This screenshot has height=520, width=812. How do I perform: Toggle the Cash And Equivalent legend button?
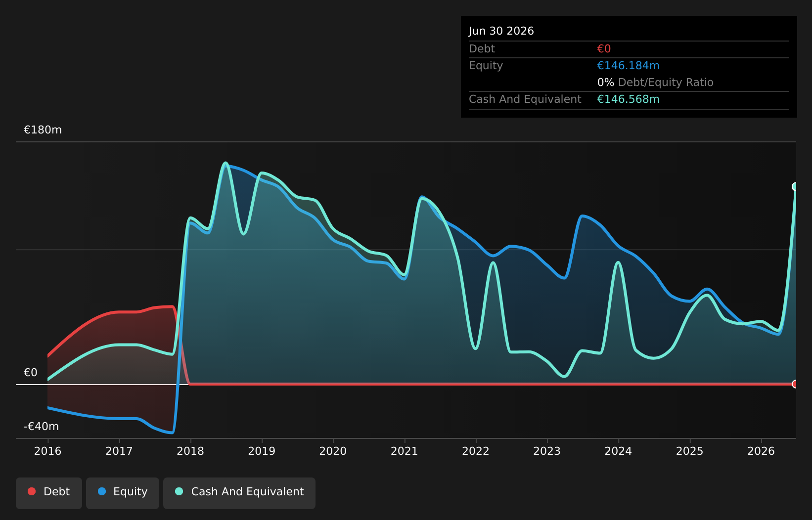[239, 493]
